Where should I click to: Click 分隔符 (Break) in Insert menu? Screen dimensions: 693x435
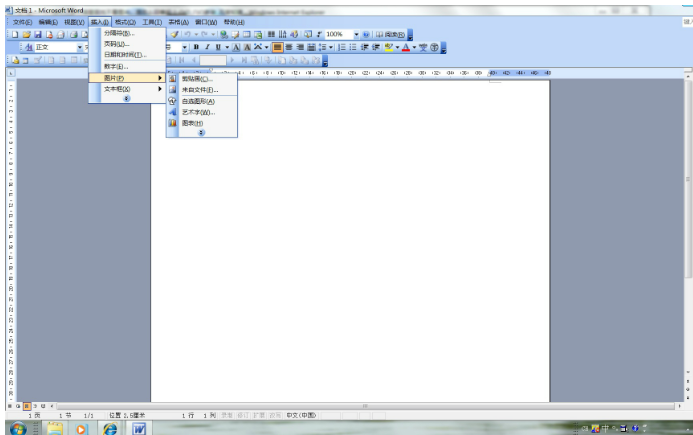tap(118, 33)
